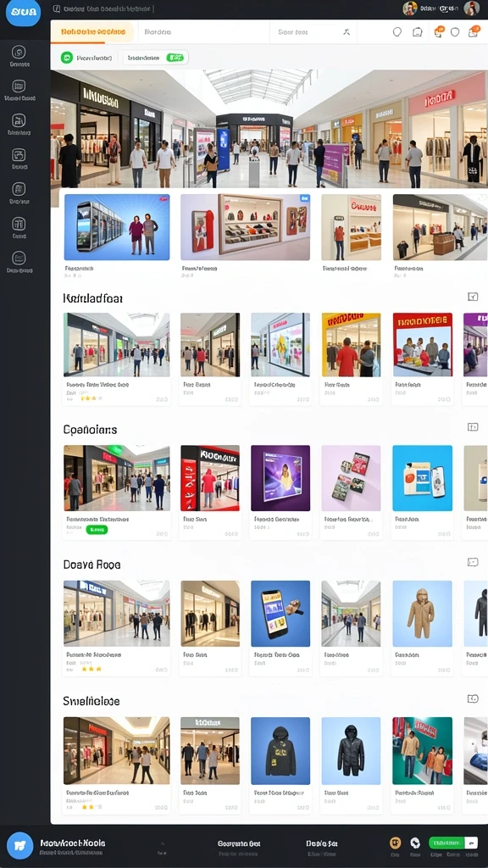Click the square outline icon in header toolbar

point(418,32)
